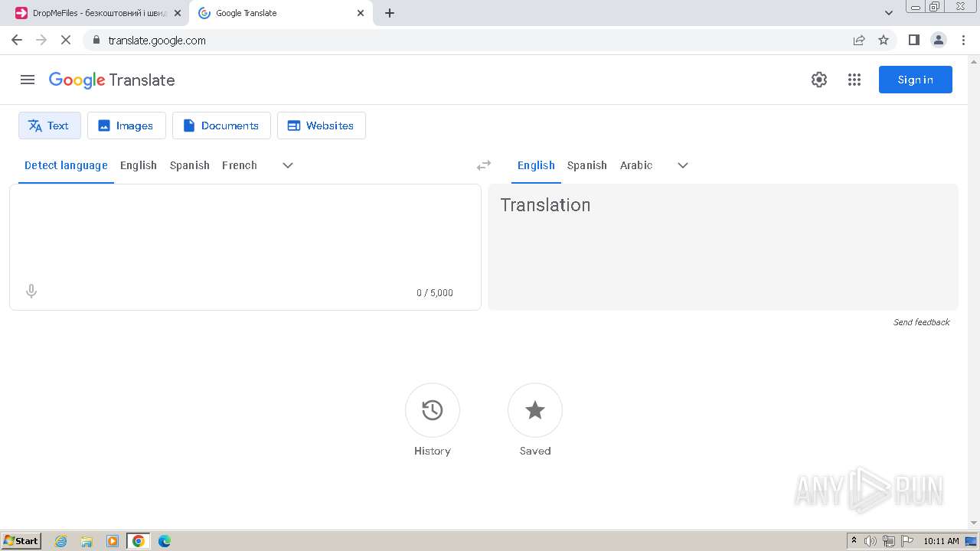Open a new browser tab
This screenshot has width=980, height=551.
pos(390,13)
